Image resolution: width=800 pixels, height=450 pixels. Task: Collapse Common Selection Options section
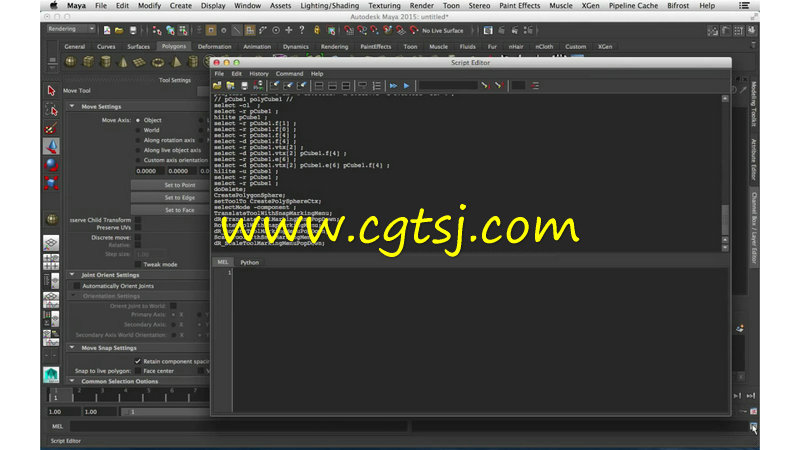point(72,381)
